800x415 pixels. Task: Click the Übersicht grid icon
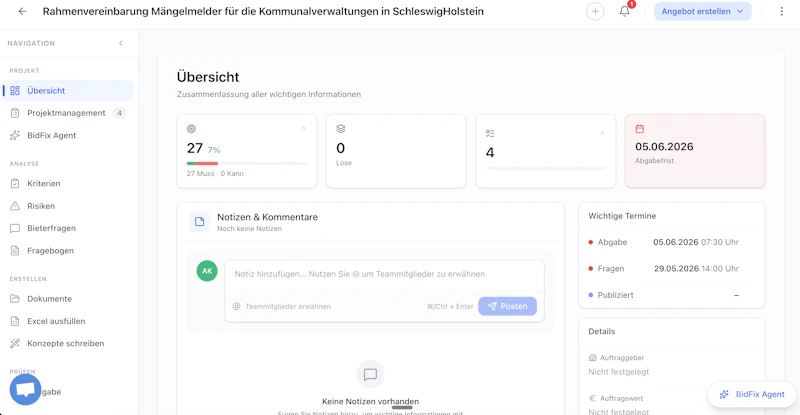(x=15, y=90)
